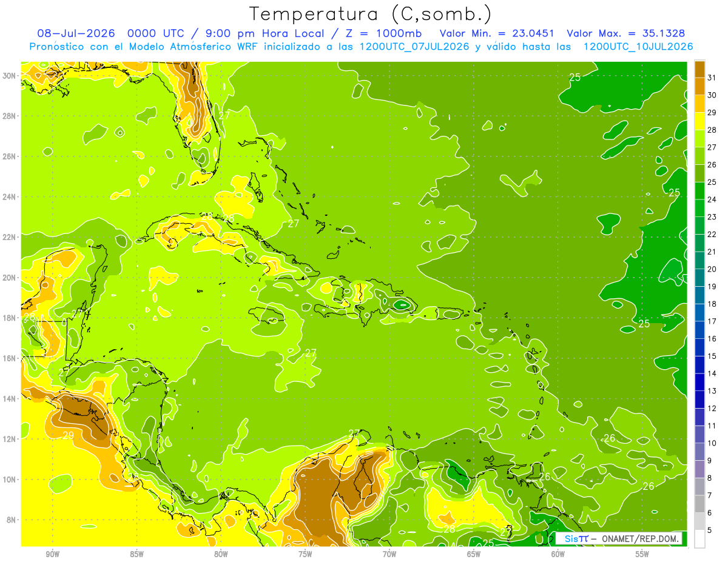Image resolution: width=728 pixels, height=562 pixels.
Task: Click the '75W' longitude axis label
Action: point(305,554)
